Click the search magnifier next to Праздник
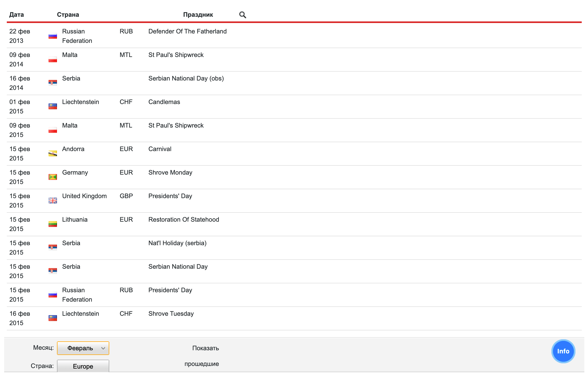588x379 pixels. tap(243, 15)
